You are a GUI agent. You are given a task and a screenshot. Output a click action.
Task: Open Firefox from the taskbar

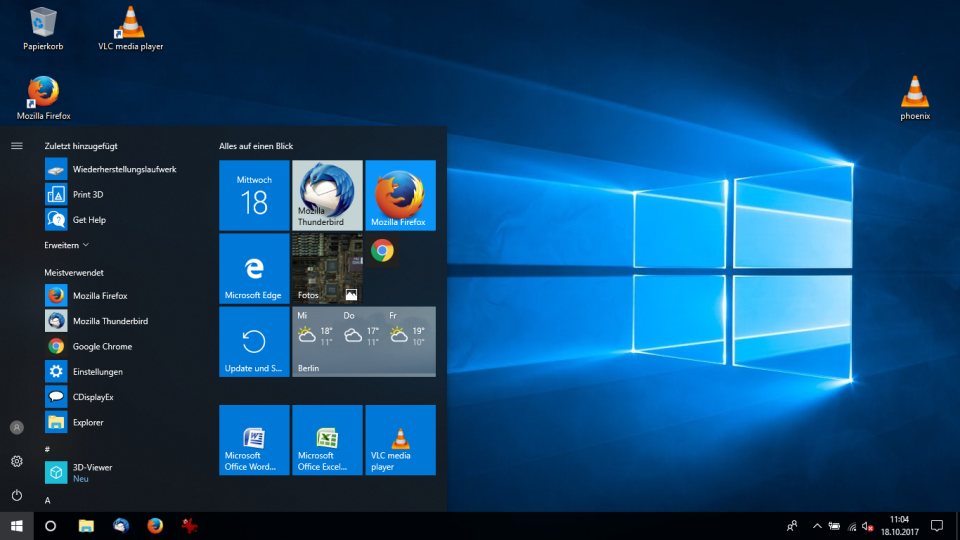155,526
